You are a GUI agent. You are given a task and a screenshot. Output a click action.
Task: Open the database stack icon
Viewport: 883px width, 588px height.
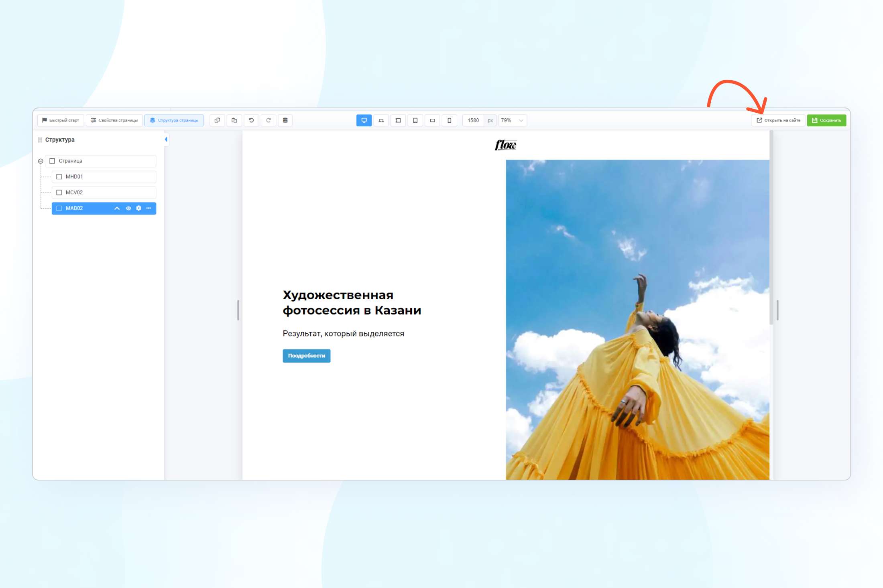click(x=285, y=120)
